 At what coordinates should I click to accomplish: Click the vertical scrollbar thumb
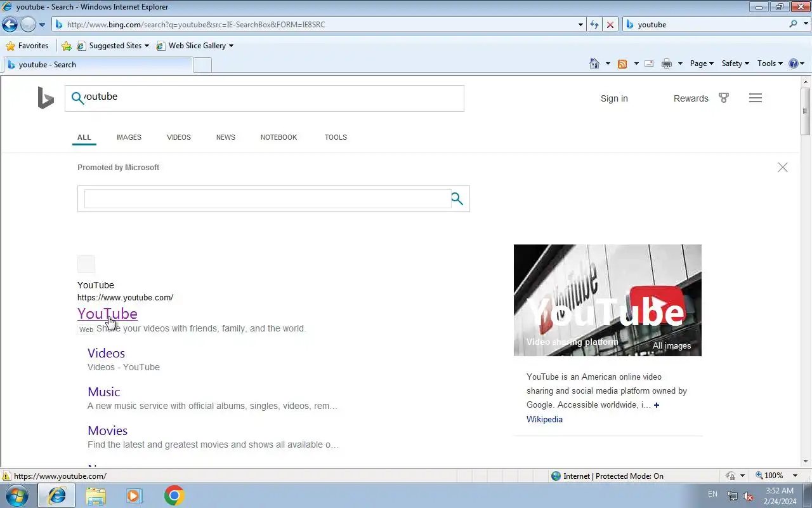[806, 111]
